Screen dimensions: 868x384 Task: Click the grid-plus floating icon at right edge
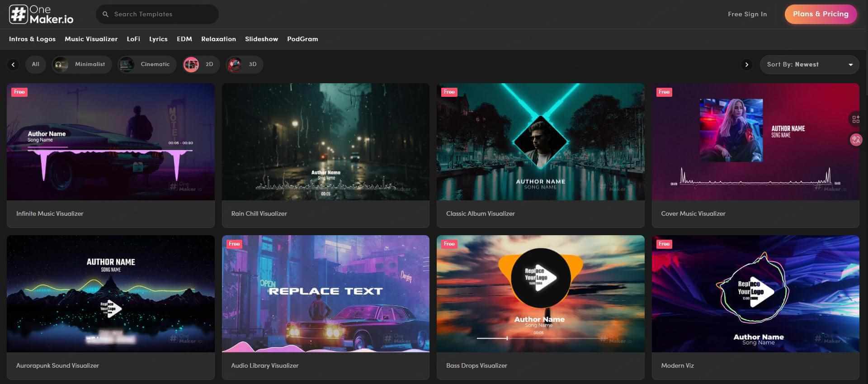click(x=855, y=119)
